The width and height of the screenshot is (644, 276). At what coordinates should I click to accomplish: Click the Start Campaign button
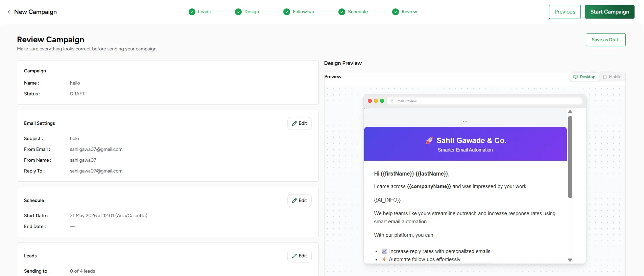[610, 12]
